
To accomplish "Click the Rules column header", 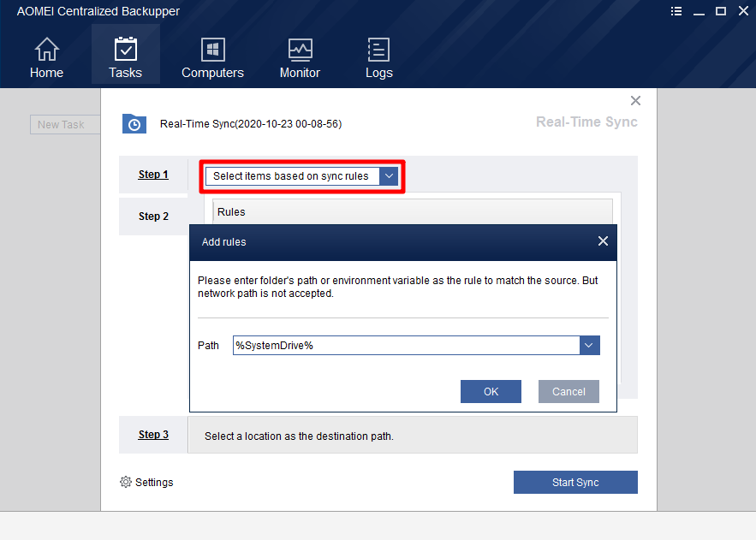I will pos(413,212).
